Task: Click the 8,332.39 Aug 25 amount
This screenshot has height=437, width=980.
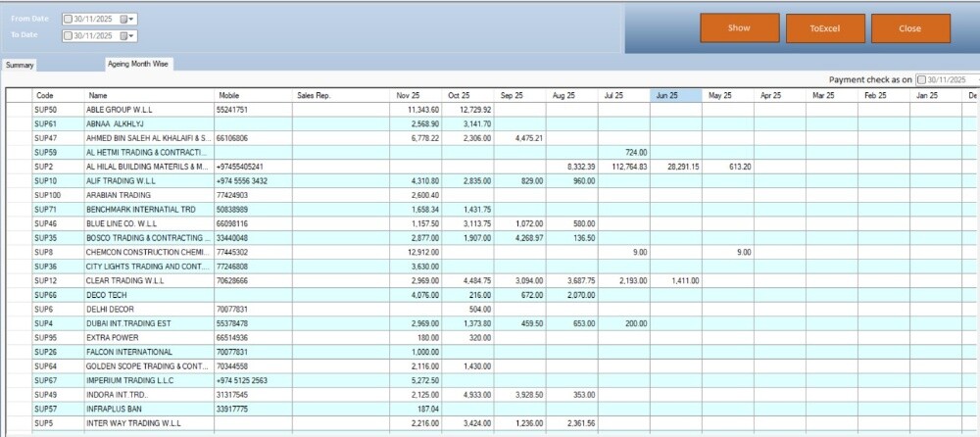Action: (x=572, y=167)
